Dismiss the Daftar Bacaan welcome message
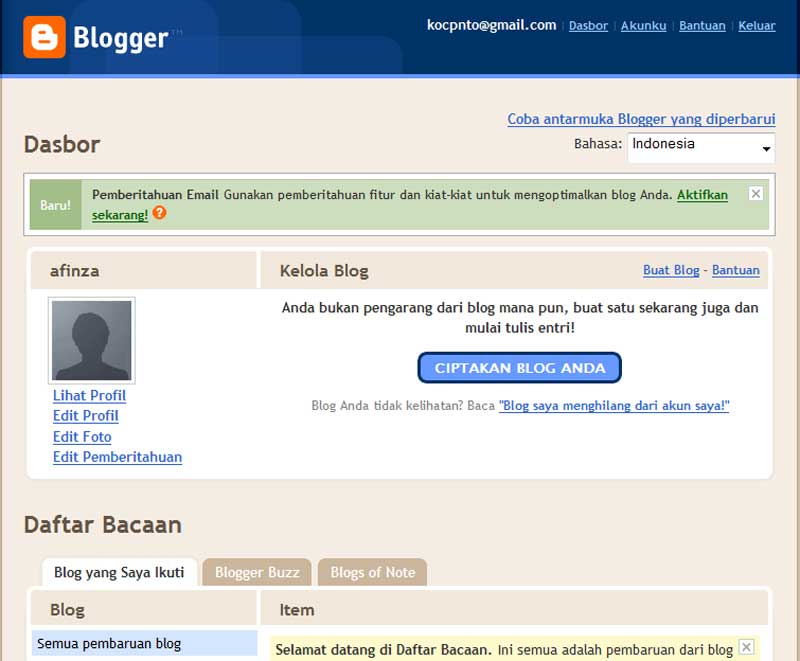Screen dimensions: 800x661 tap(746, 647)
